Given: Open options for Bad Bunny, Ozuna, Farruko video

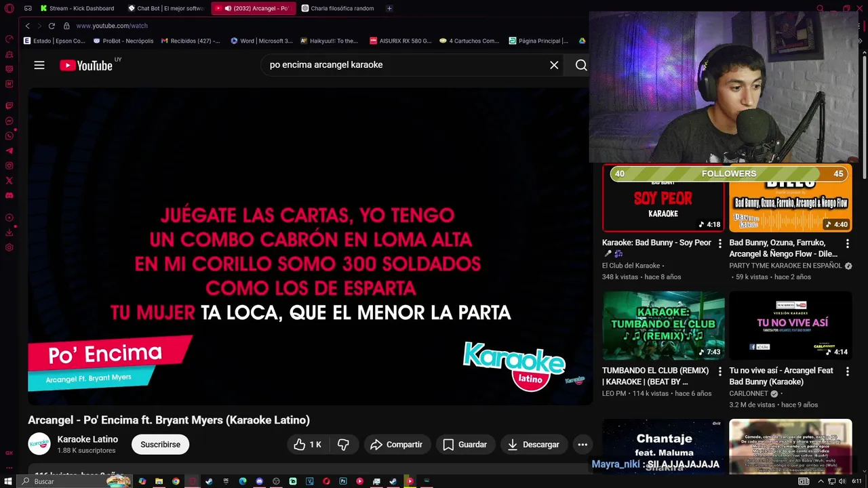Looking at the screenshot, I should tap(847, 243).
